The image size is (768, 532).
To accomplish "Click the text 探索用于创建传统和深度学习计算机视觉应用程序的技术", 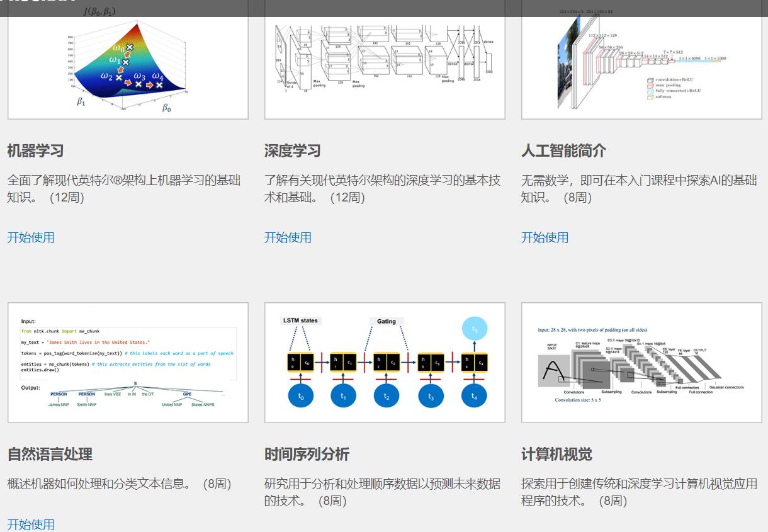I will pos(639,492).
